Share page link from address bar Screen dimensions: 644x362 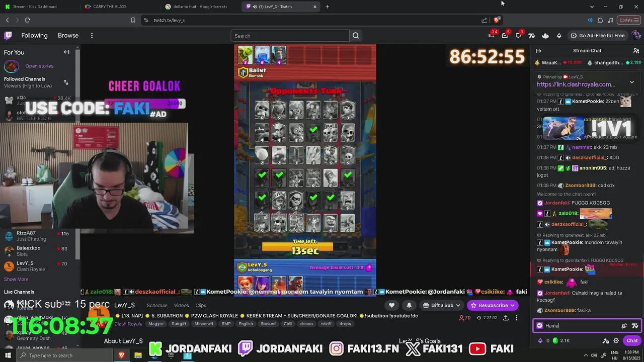point(484,20)
